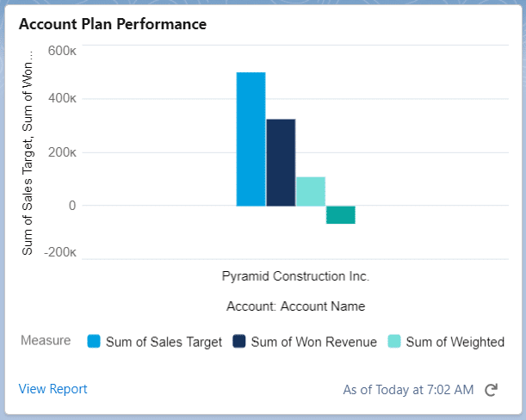Open the View Report link

53,389
